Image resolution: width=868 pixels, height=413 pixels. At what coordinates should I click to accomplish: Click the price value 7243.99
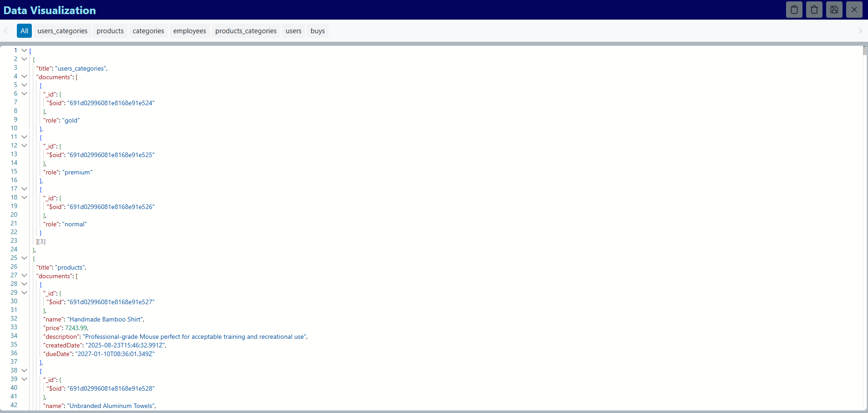[76, 328]
